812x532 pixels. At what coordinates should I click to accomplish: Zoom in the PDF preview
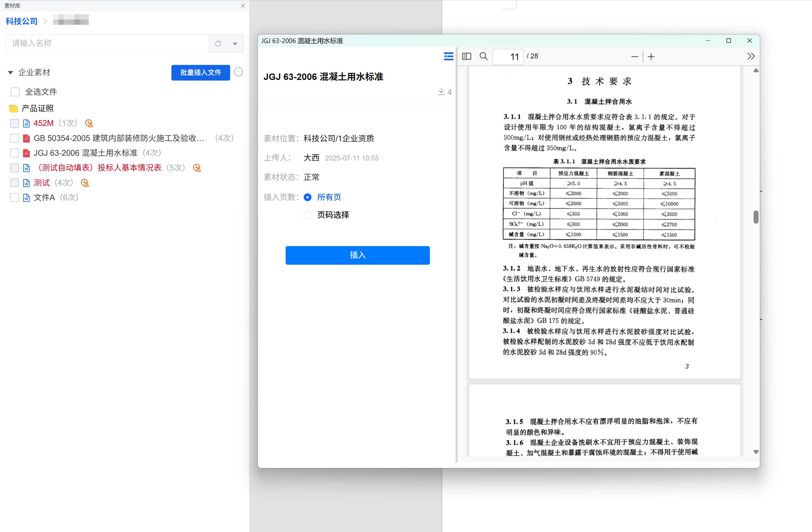click(x=651, y=57)
